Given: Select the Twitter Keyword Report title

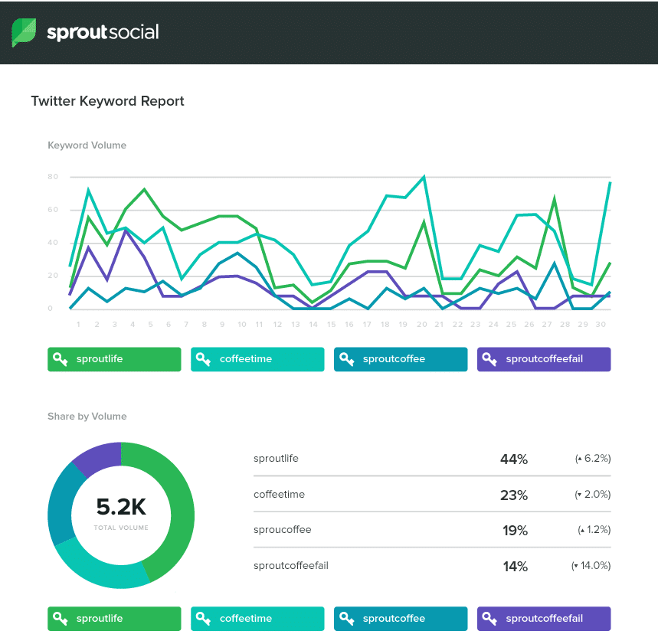Looking at the screenshot, I should [107, 100].
